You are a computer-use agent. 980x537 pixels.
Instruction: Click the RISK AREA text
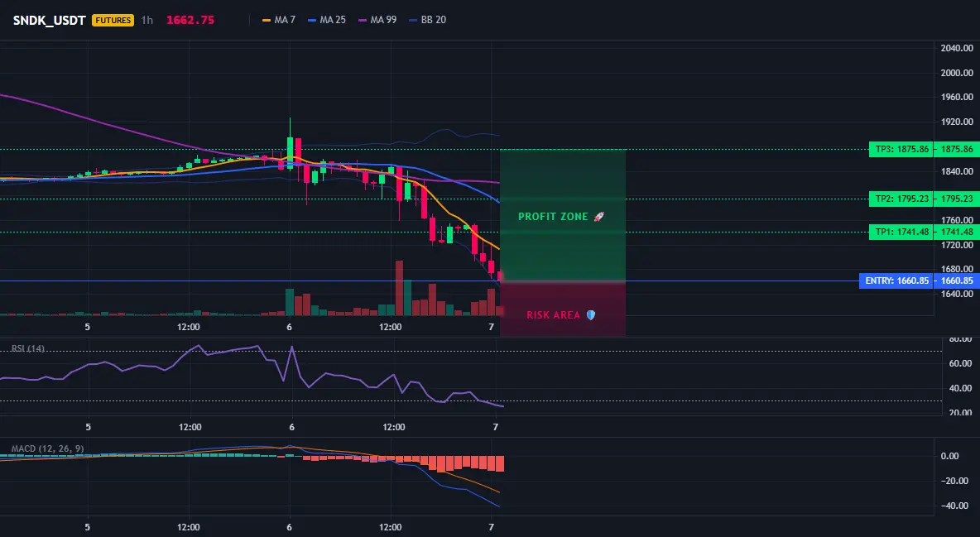[x=553, y=315]
